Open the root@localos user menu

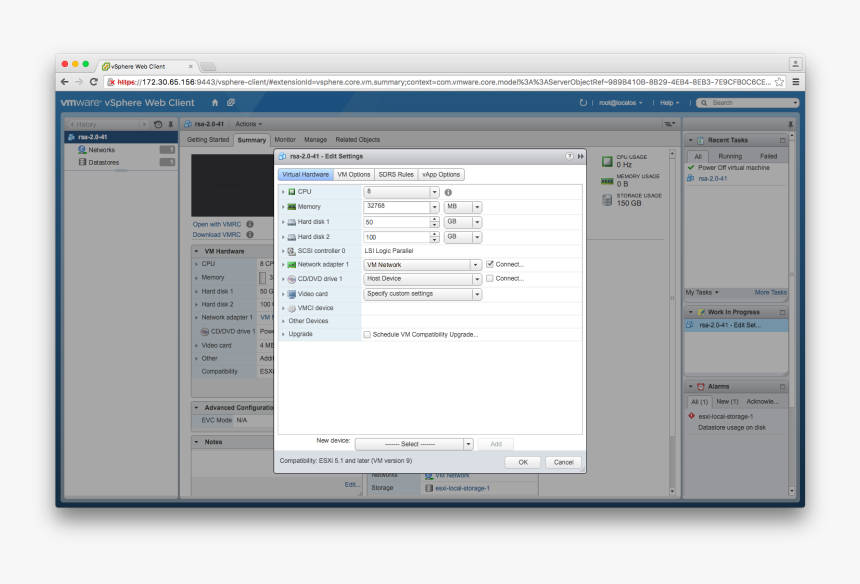[x=620, y=103]
